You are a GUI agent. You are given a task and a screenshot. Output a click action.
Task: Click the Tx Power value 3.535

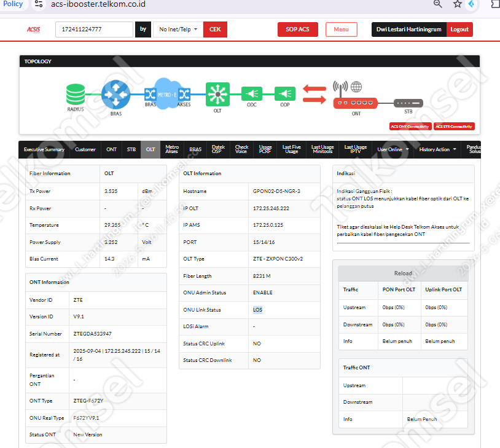click(111, 191)
